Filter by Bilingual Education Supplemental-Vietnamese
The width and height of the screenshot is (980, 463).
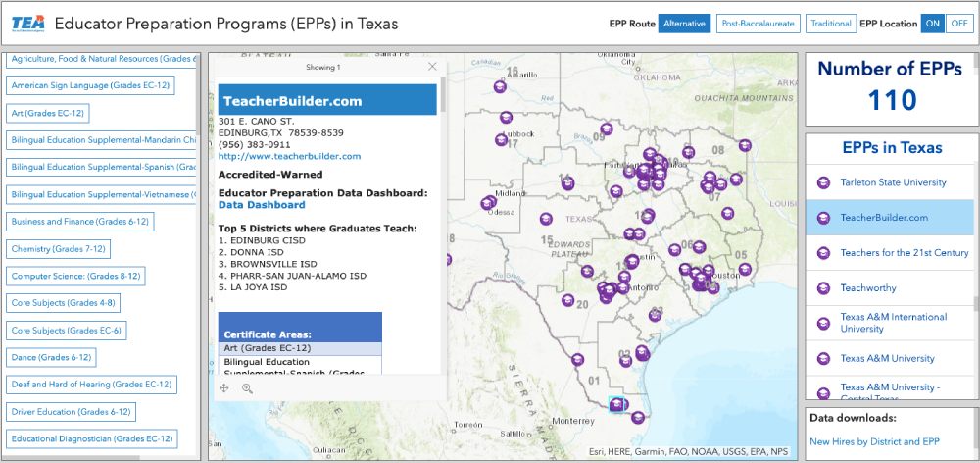pos(101,194)
